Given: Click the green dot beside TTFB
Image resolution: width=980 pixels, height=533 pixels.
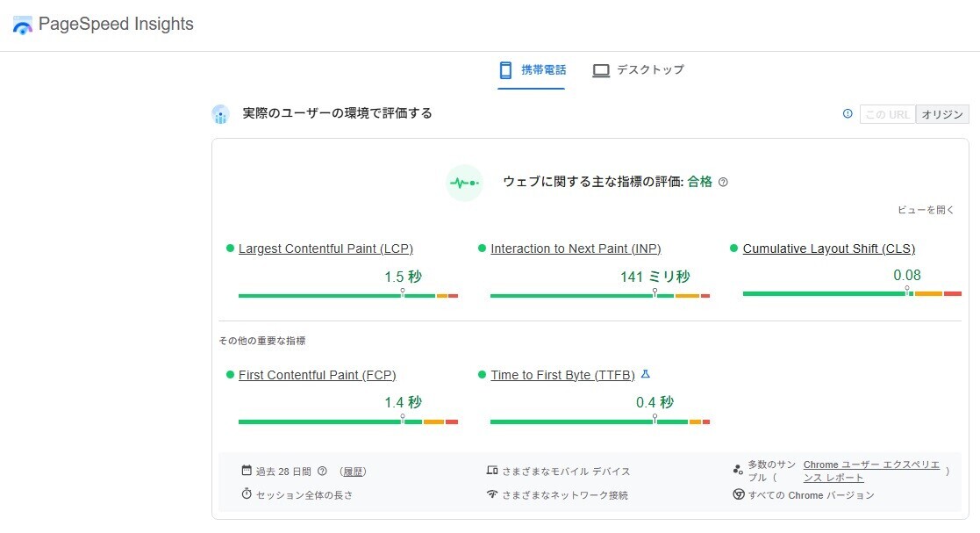Looking at the screenshot, I should click(x=482, y=375).
